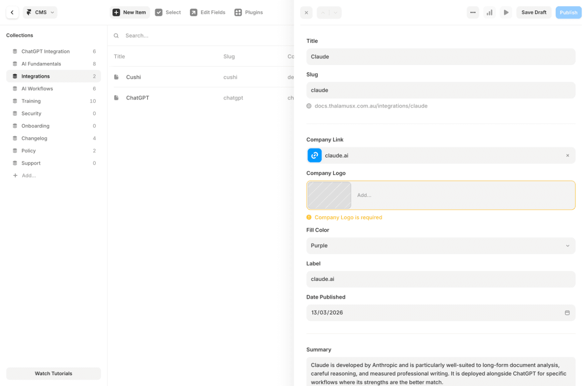
Task: Click the search magnifier icon
Action: pos(116,36)
